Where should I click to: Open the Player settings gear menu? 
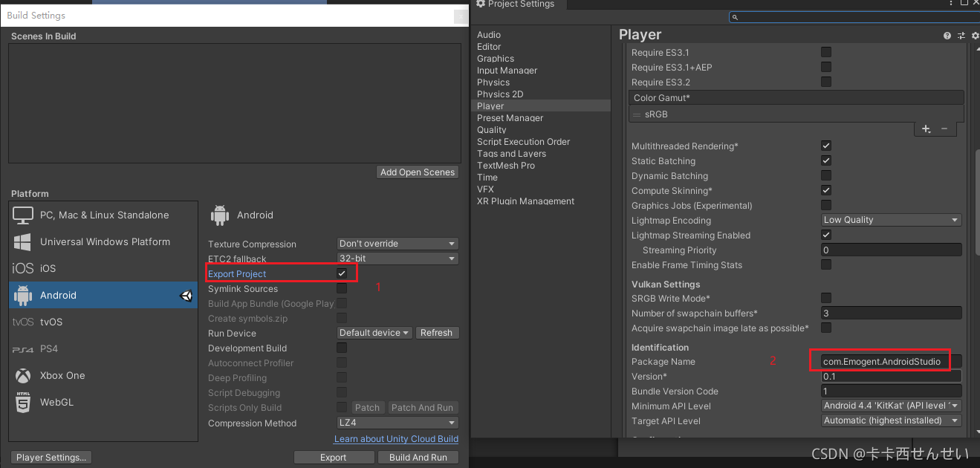pos(974,35)
